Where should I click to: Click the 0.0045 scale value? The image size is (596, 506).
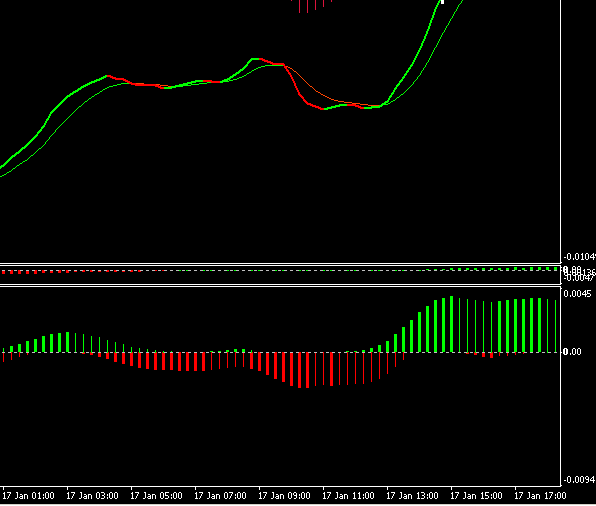coord(577,293)
